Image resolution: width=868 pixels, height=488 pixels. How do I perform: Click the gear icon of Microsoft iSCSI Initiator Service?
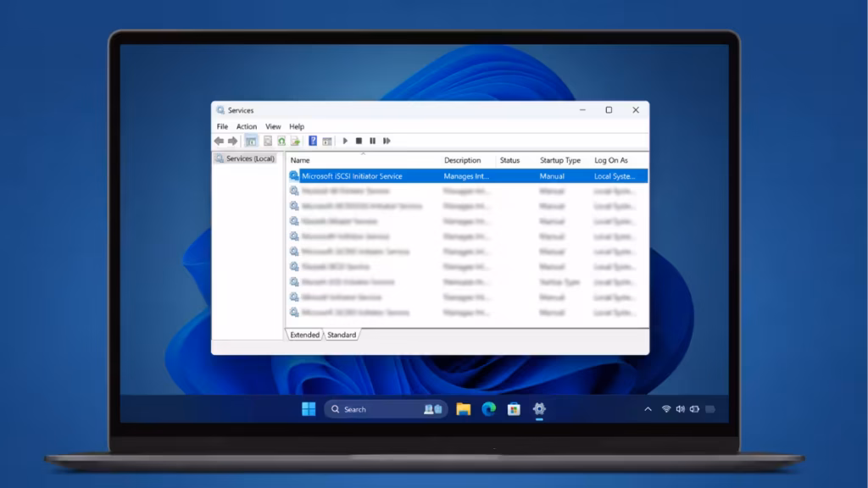coord(294,176)
